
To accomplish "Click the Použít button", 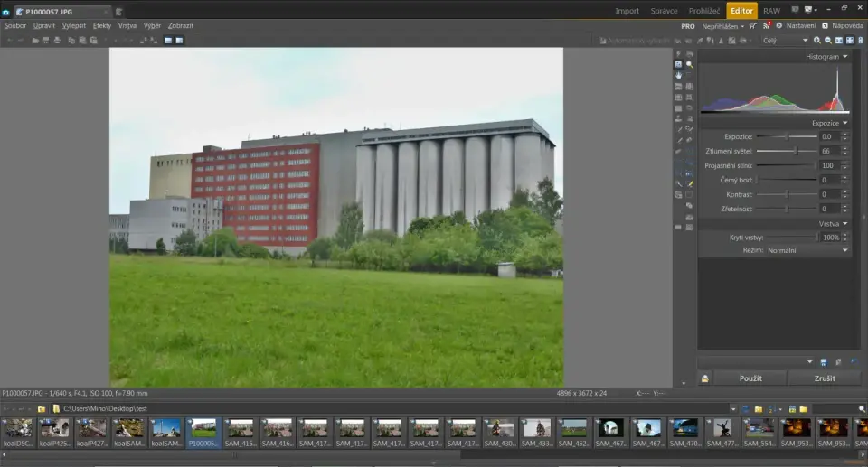I will [750, 378].
